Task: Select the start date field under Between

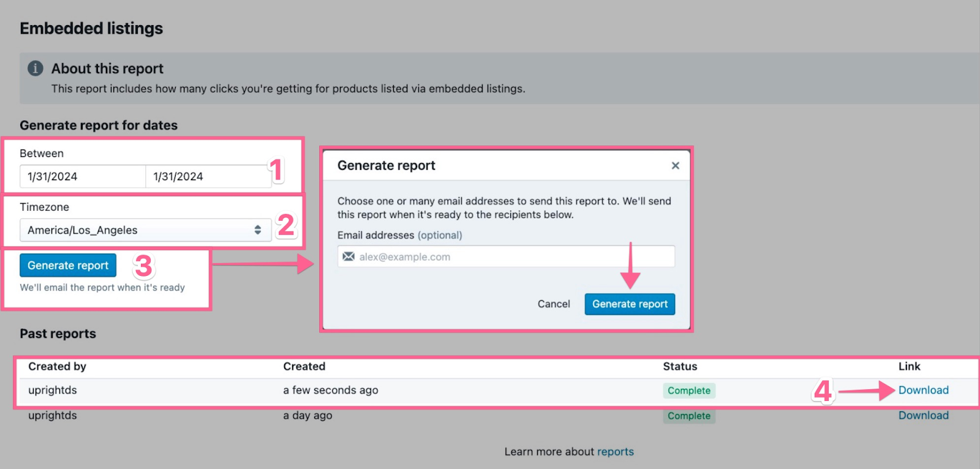Action: [82, 177]
